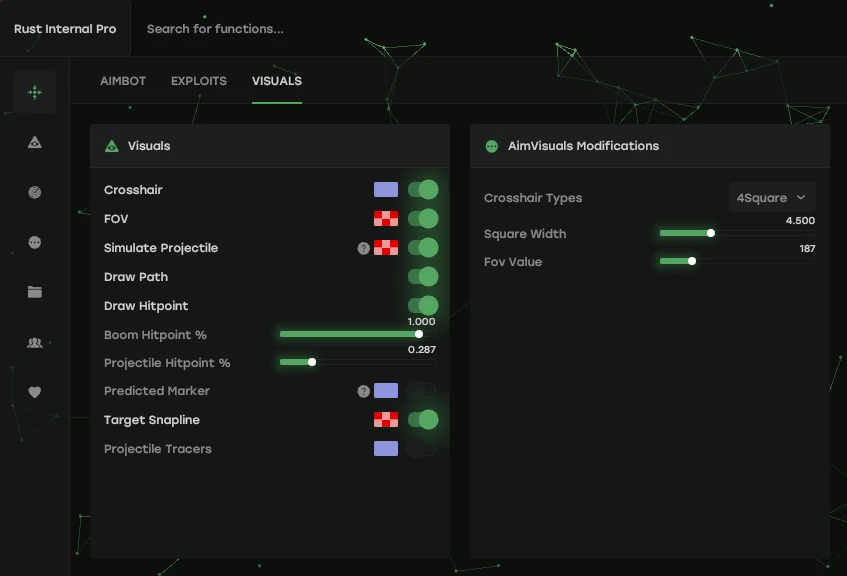Viewport: 847px width, 576px height.
Task: Click the 4.500 Square Width value
Action: 800,220
